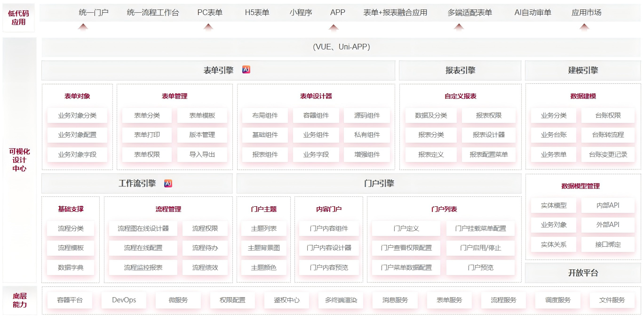The image size is (644, 316).
Task: Click the up arrow under 多端适配表单
Action: point(459,27)
